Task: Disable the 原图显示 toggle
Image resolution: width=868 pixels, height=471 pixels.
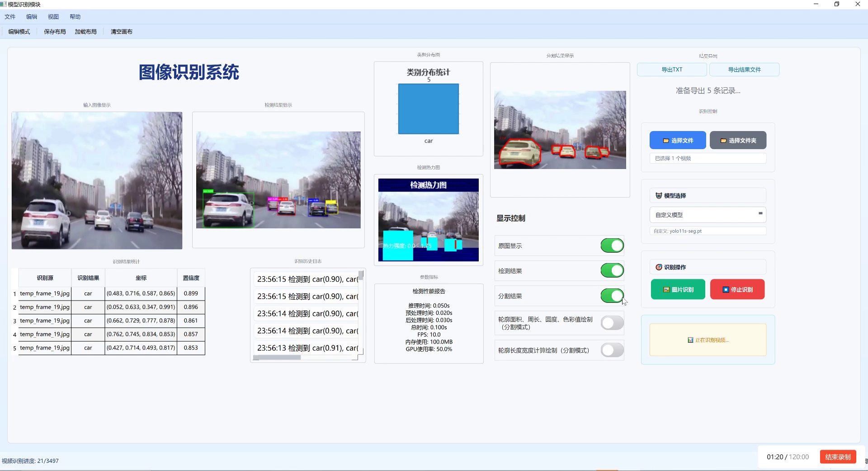Action: pyautogui.click(x=612, y=245)
